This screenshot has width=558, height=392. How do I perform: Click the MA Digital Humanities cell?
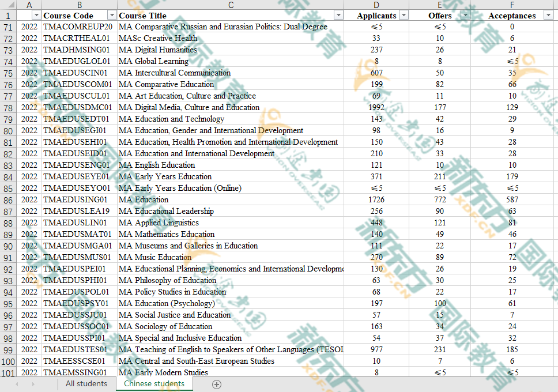(158, 50)
